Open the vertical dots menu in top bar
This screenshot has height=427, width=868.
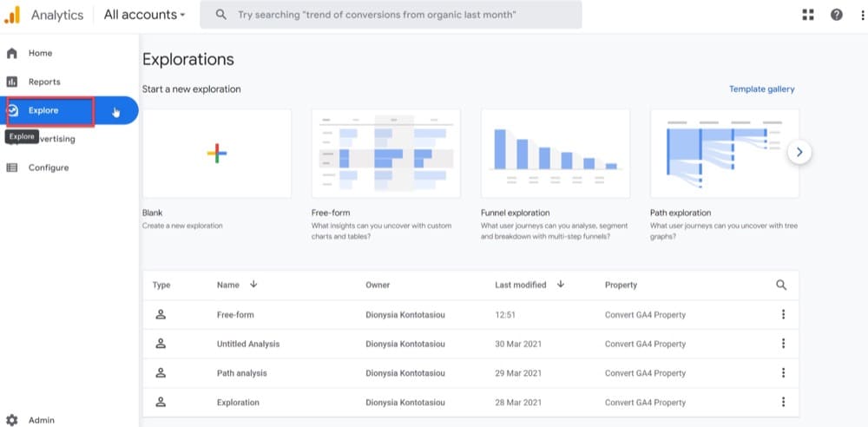pos(863,15)
